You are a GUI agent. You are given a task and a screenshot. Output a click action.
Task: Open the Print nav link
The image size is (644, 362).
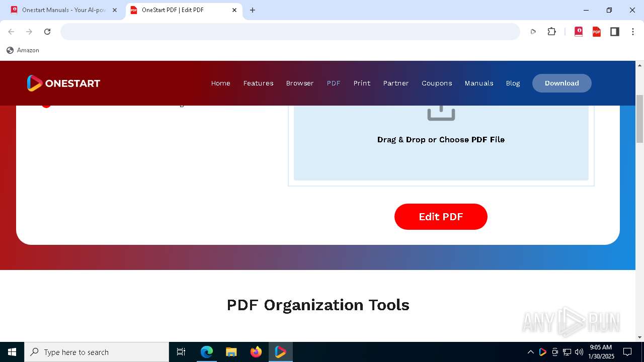pos(362,83)
